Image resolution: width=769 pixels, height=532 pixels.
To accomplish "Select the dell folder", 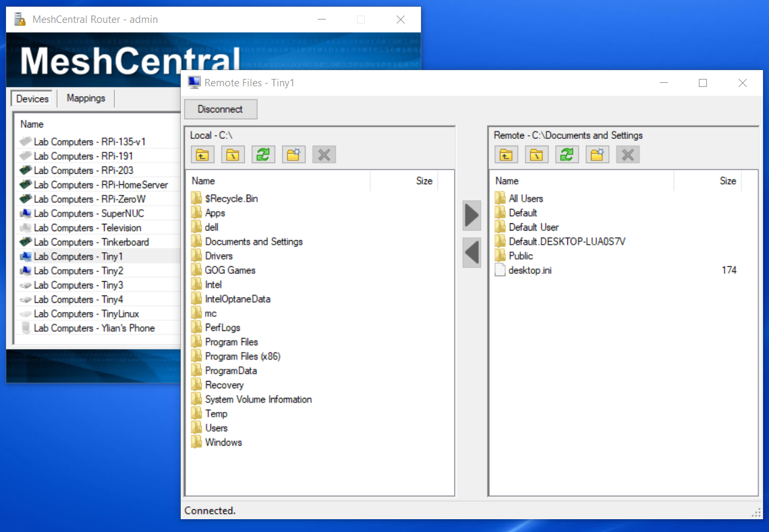I will (205, 227).
